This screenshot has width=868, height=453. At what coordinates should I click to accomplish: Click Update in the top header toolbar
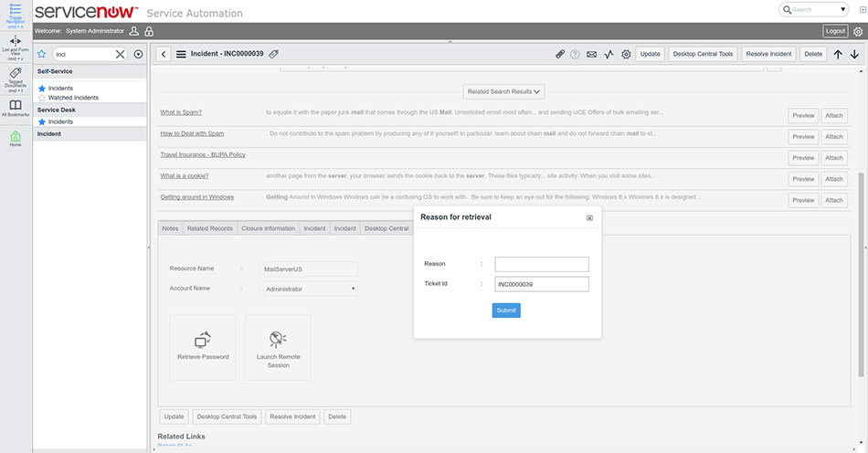pyautogui.click(x=650, y=54)
